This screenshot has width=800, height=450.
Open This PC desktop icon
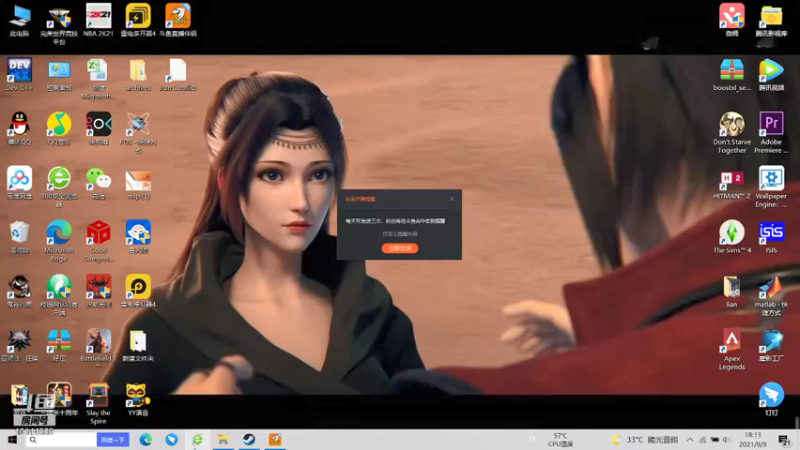point(19,20)
